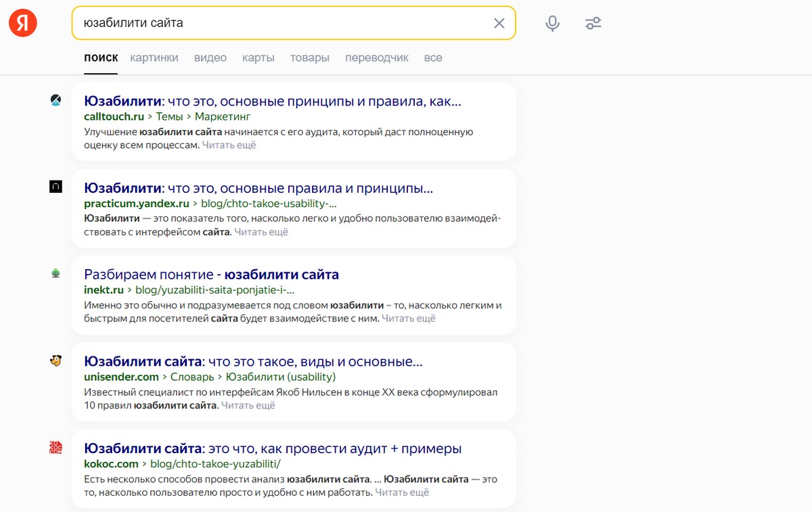Viewport: 812px width, 512px height.
Task: Click 'blog/yuzabiliti-saita-ponjatie-i-...' path link
Action: pos(215,290)
